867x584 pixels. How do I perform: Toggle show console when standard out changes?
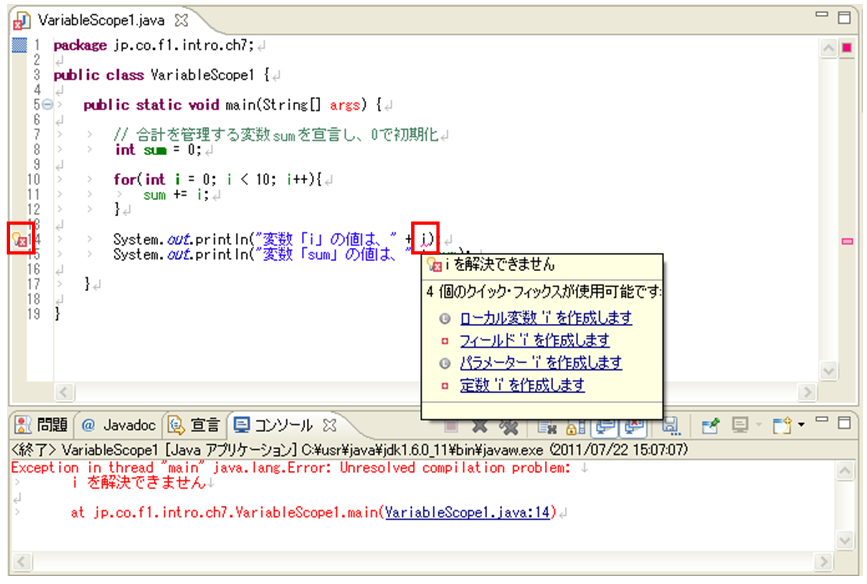click(606, 426)
